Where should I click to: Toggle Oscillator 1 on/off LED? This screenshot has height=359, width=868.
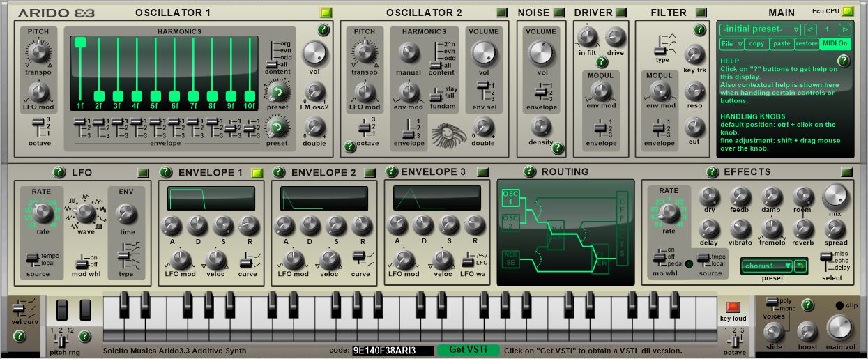326,13
